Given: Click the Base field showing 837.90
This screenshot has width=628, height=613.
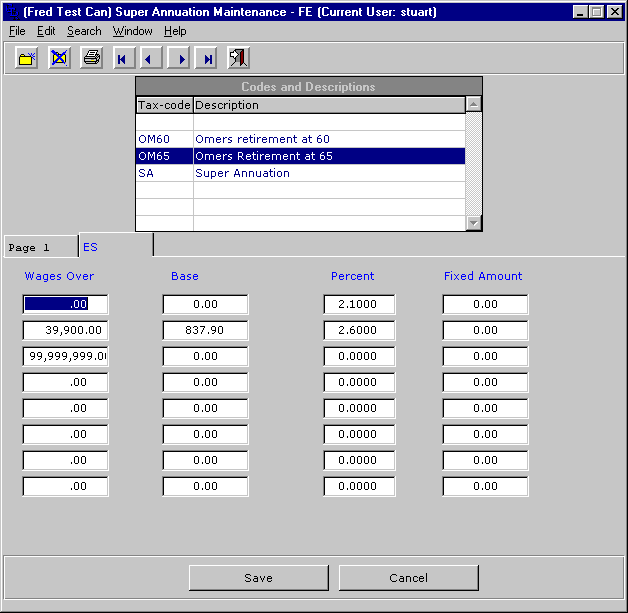Looking at the screenshot, I should pos(205,330).
